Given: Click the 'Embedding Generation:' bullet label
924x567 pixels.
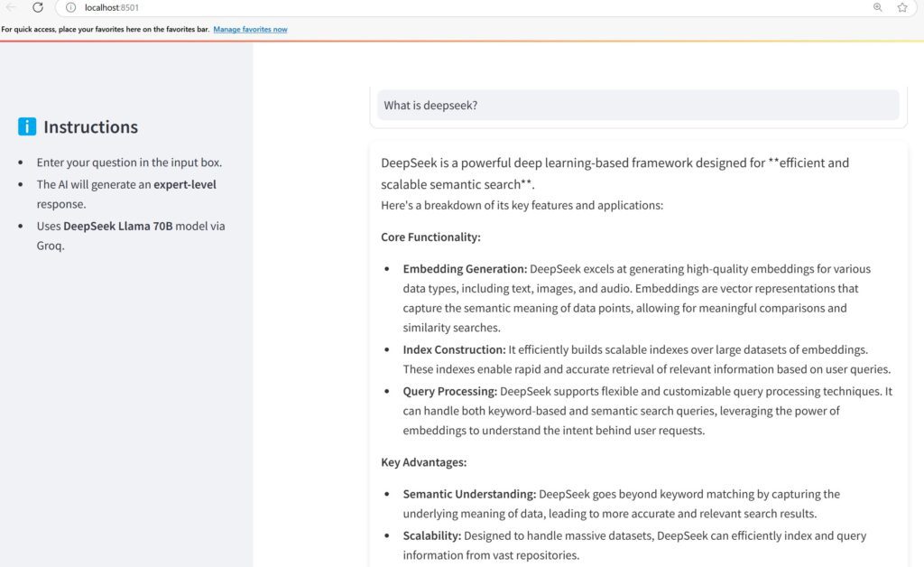Looking at the screenshot, I should click(465, 269).
